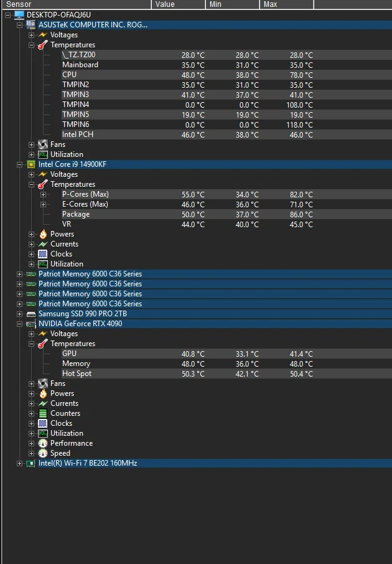Collapse the Intel Core i9 14900KF node

coord(19,165)
